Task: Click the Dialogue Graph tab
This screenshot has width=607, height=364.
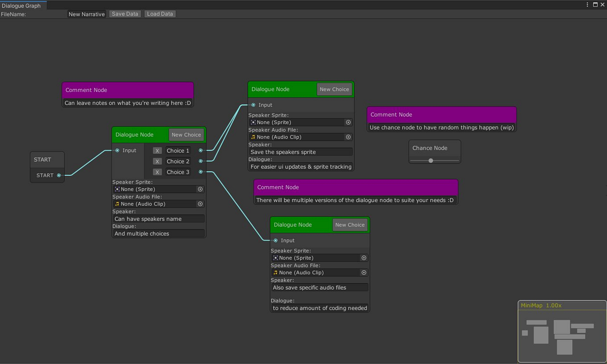Action: point(23,6)
